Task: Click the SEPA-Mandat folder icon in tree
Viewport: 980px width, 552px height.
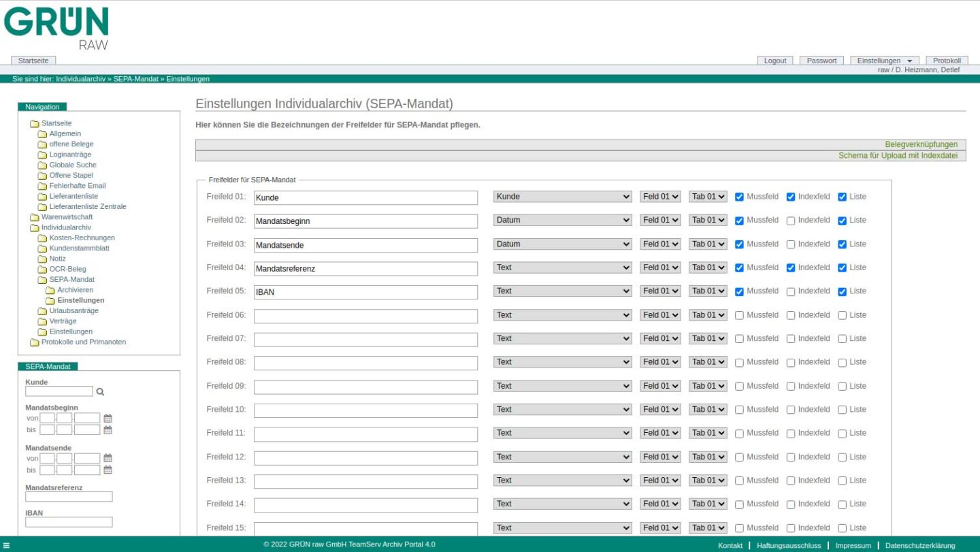Action: pos(42,280)
